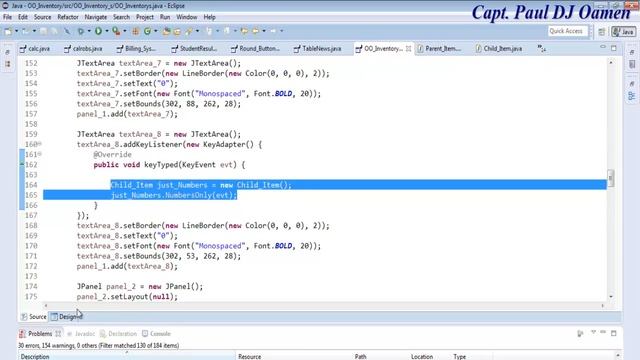The width and height of the screenshot is (640, 360).
Task: Sort problems by Path column header
Action: coord(380,356)
